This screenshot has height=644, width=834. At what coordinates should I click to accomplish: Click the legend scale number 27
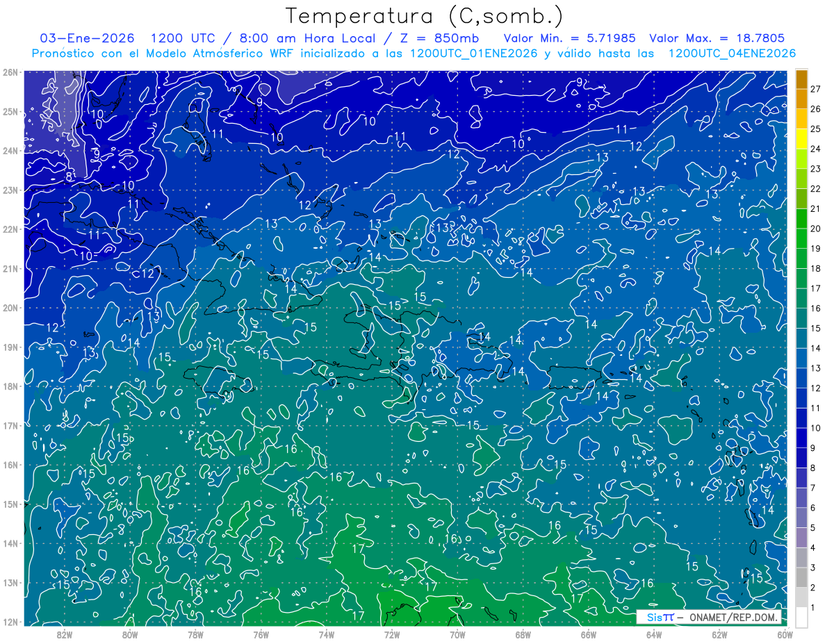[x=815, y=89]
